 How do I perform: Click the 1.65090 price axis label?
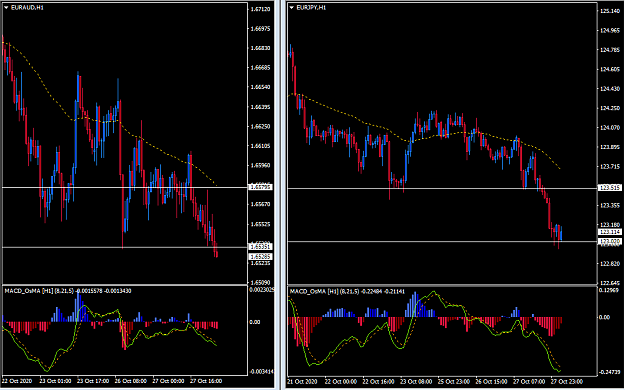261,282
